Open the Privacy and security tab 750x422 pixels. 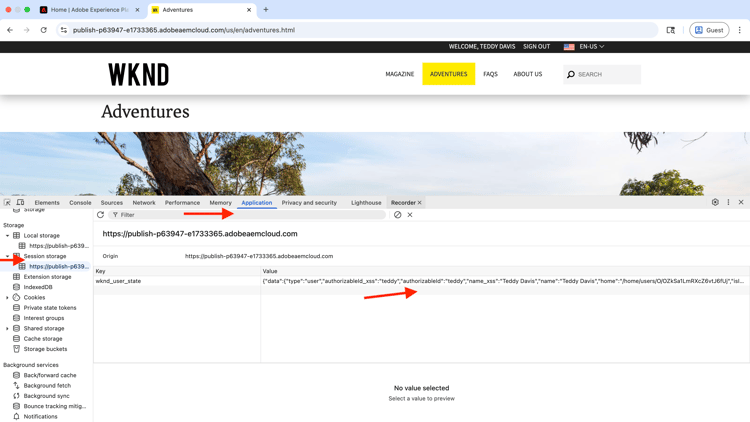pos(309,203)
